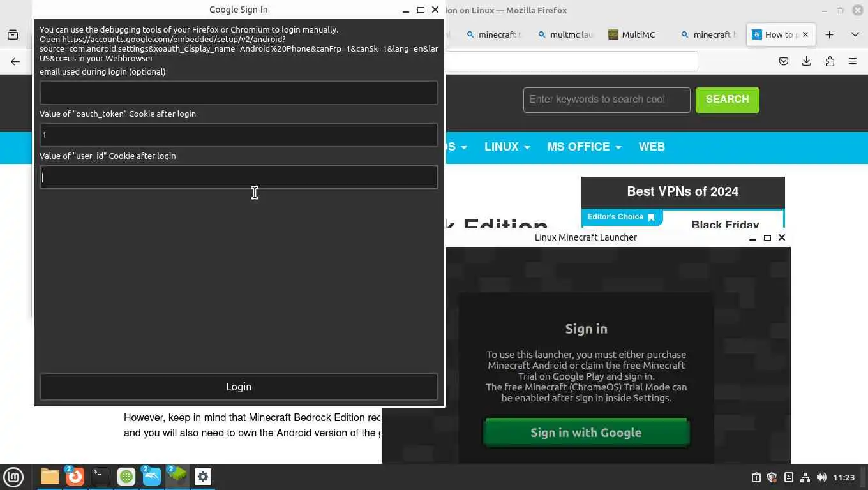
Task: Open a new Firefox tab with plus
Action: [829, 34]
